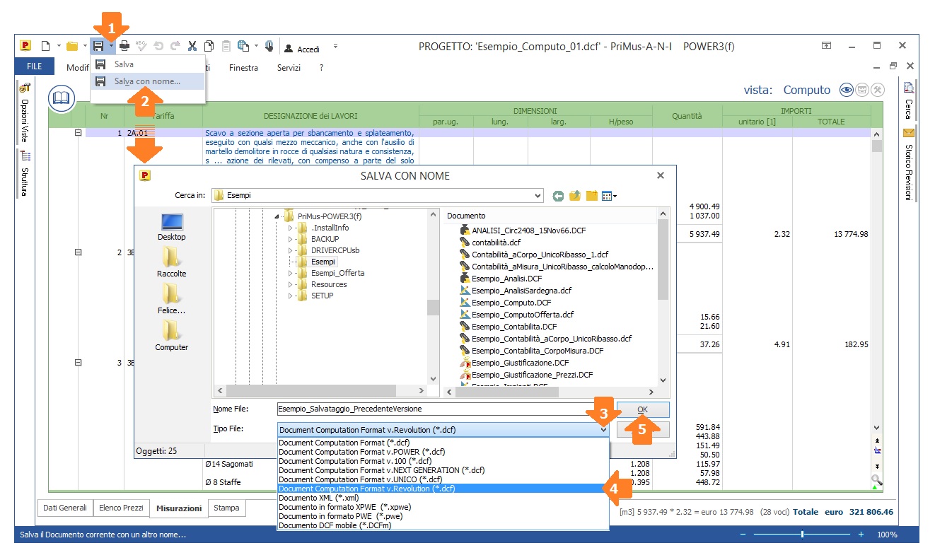Expand the Esempi_Offerta folder in the tree
The image size is (935, 560).
pos(290,273)
